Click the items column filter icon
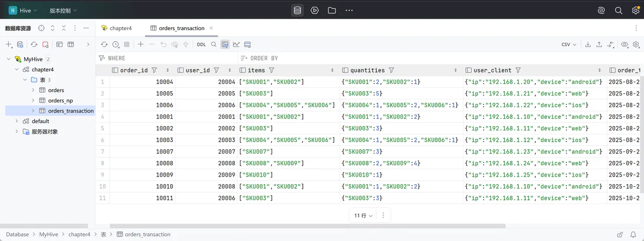The height and width of the screenshot is (241, 644). tap(272, 70)
